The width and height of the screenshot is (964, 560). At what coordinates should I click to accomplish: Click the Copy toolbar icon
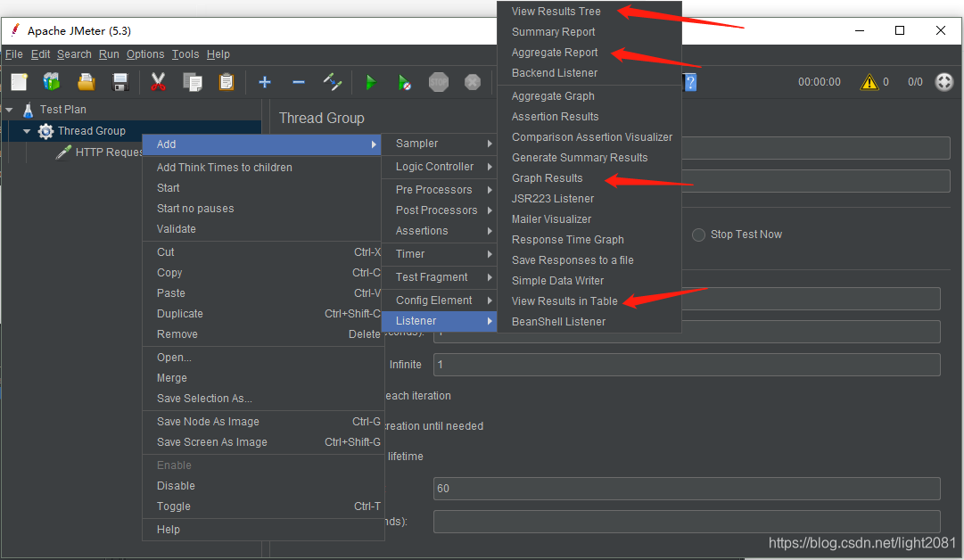point(193,82)
